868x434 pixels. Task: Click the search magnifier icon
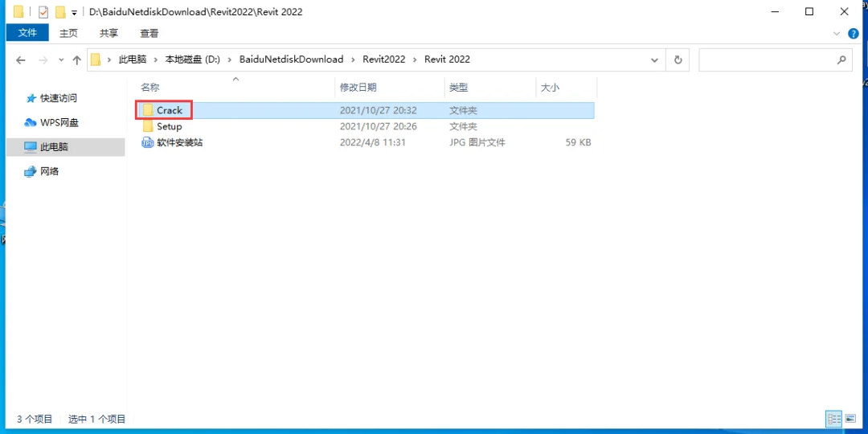click(x=841, y=59)
